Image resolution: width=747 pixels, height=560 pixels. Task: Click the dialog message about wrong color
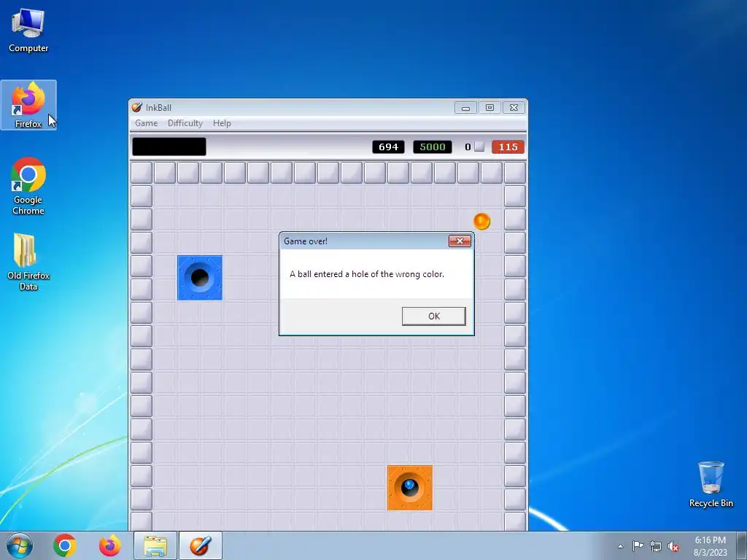pos(367,274)
